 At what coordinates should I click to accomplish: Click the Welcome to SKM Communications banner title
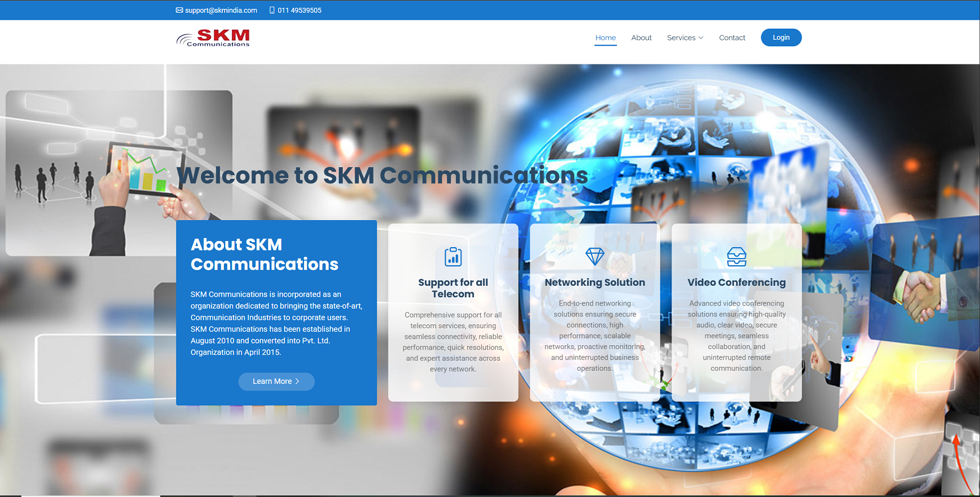coord(382,175)
